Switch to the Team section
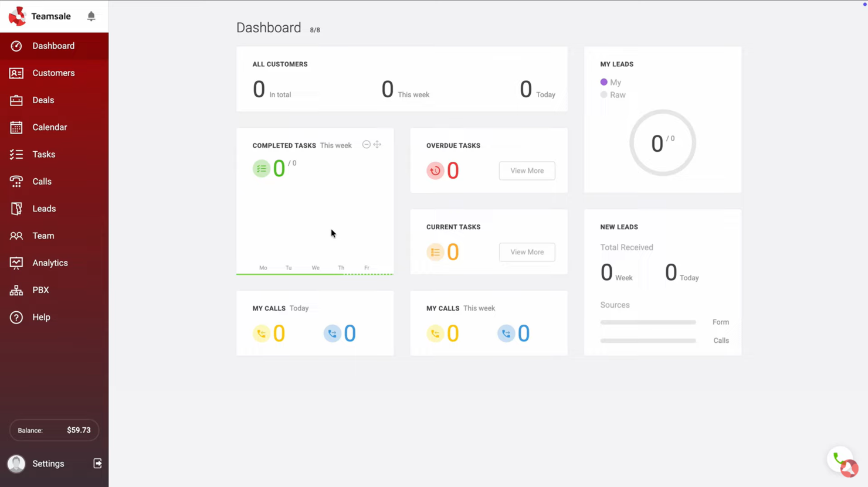Screen dimensions: 868x487 [x=43, y=236]
